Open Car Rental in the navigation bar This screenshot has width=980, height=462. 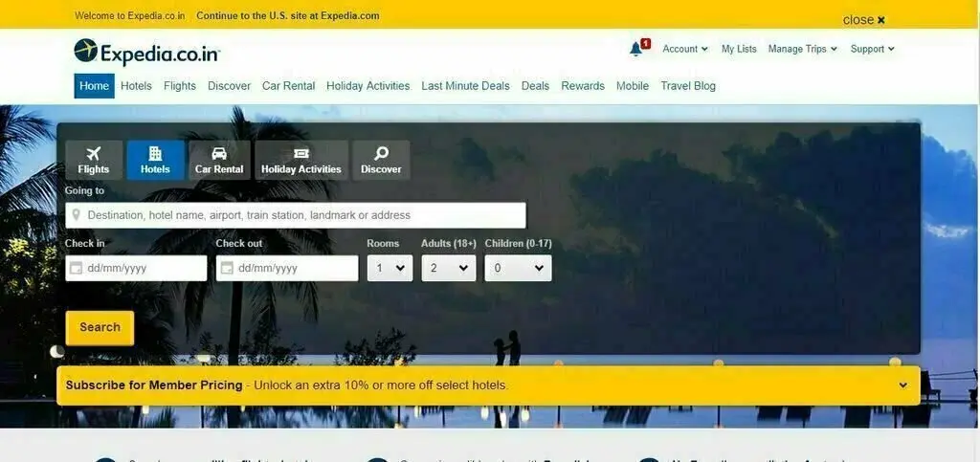click(289, 85)
